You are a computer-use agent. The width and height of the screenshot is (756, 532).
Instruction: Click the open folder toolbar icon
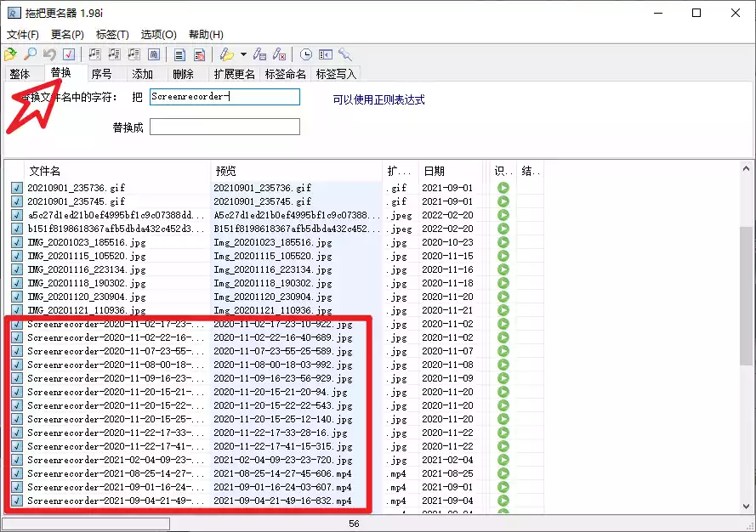pos(10,54)
